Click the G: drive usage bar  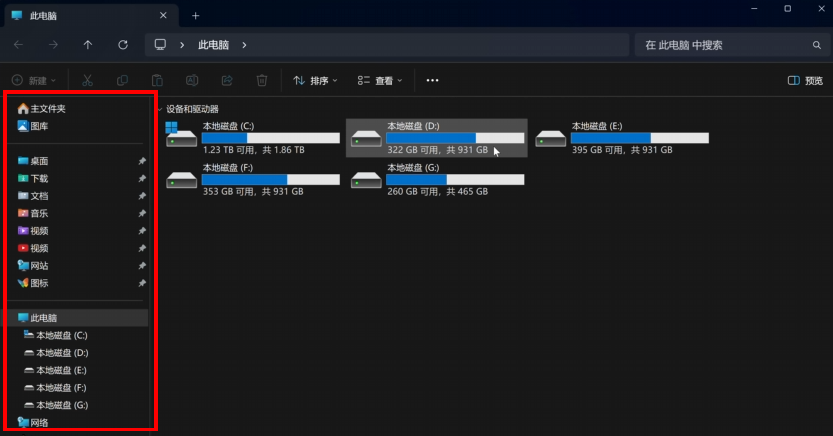455,179
